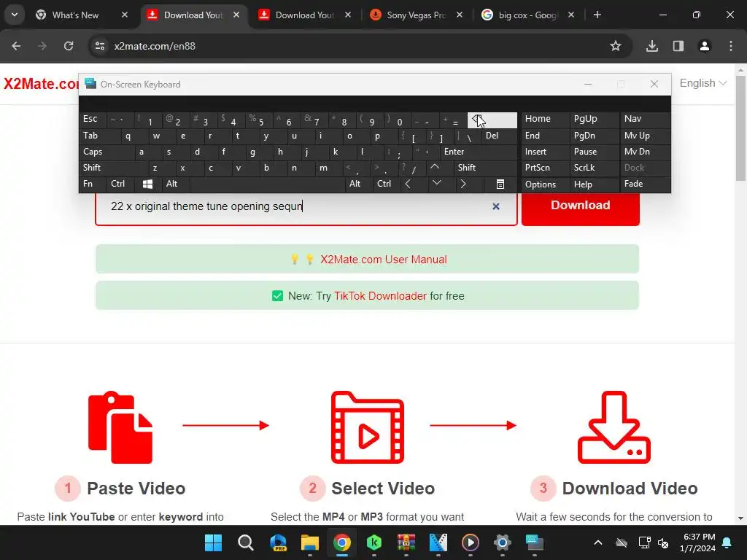747x560 pixels.
Task: Click the Del key on keyboard
Action: (x=499, y=136)
